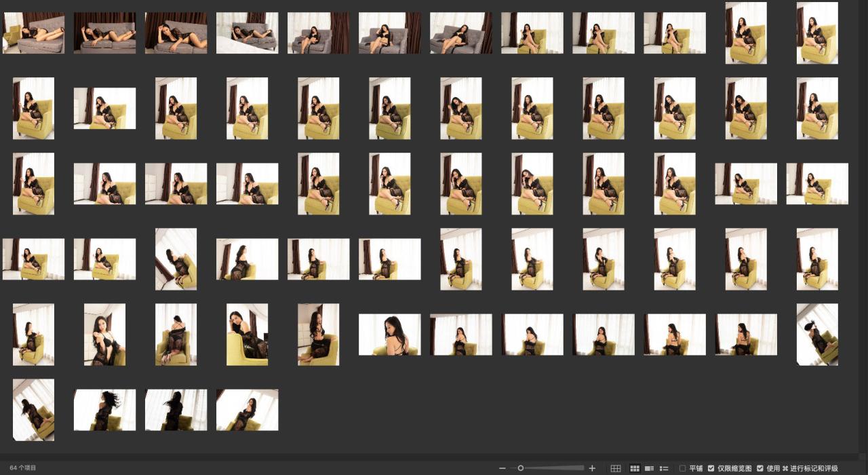The height and width of the screenshot is (475, 868).
Task: Select the first hair-flip thumbnail in bottom row
Action: 104,410
